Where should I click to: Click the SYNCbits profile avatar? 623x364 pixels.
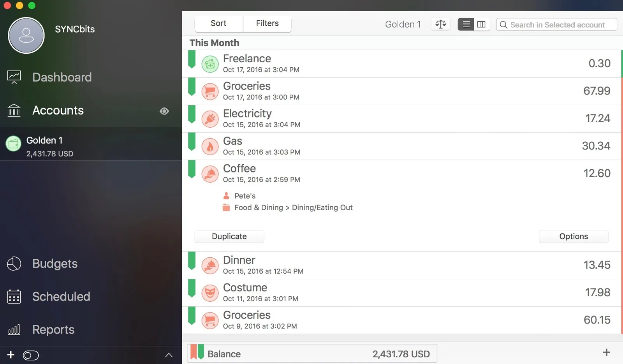point(26,35)
